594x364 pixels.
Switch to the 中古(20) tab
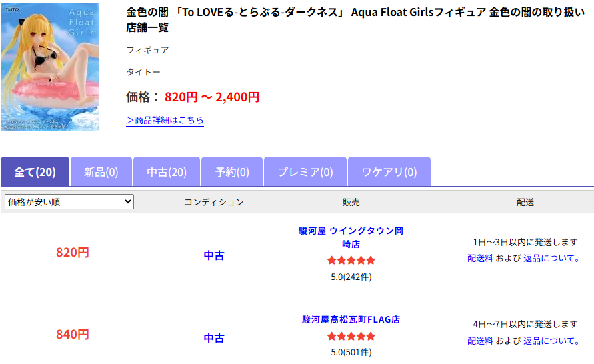coord(167,172)
